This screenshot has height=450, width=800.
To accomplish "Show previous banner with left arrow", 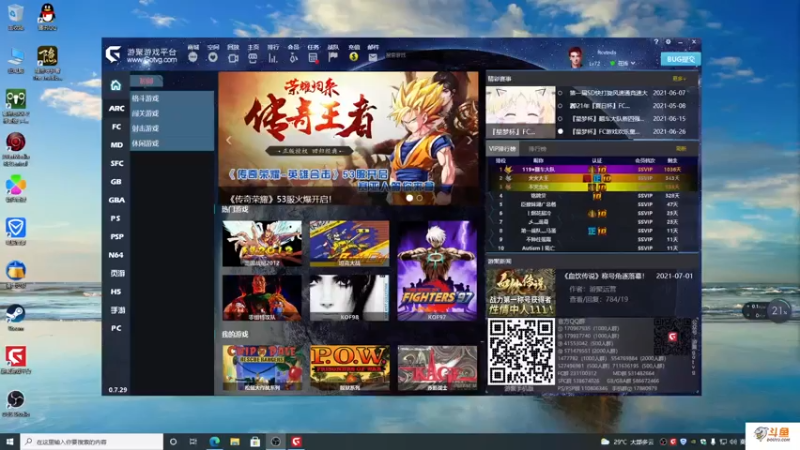I will [229, 140].
